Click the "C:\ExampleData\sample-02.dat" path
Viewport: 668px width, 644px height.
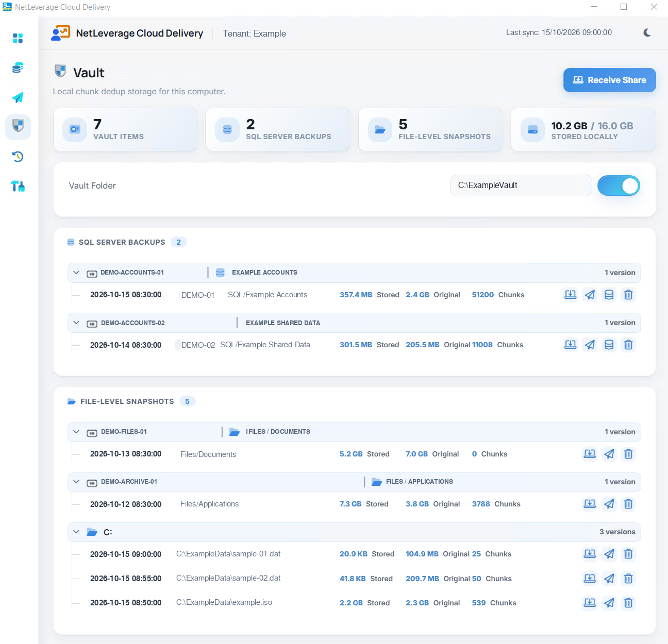point(228,578)
